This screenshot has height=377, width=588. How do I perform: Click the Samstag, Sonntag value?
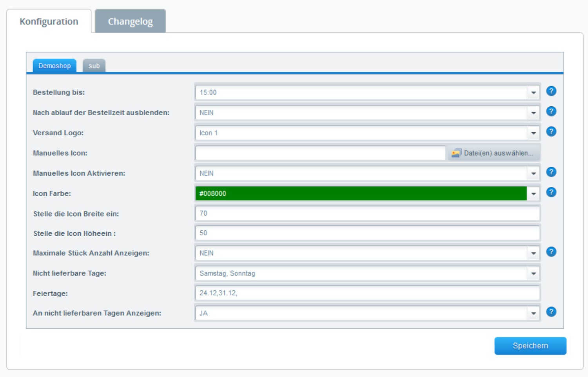pos(227,273)
